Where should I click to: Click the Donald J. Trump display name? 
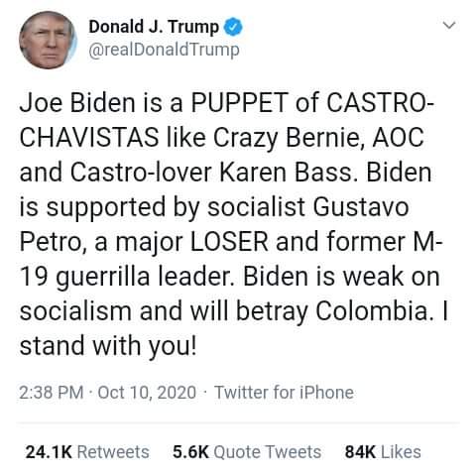[154, 27]
